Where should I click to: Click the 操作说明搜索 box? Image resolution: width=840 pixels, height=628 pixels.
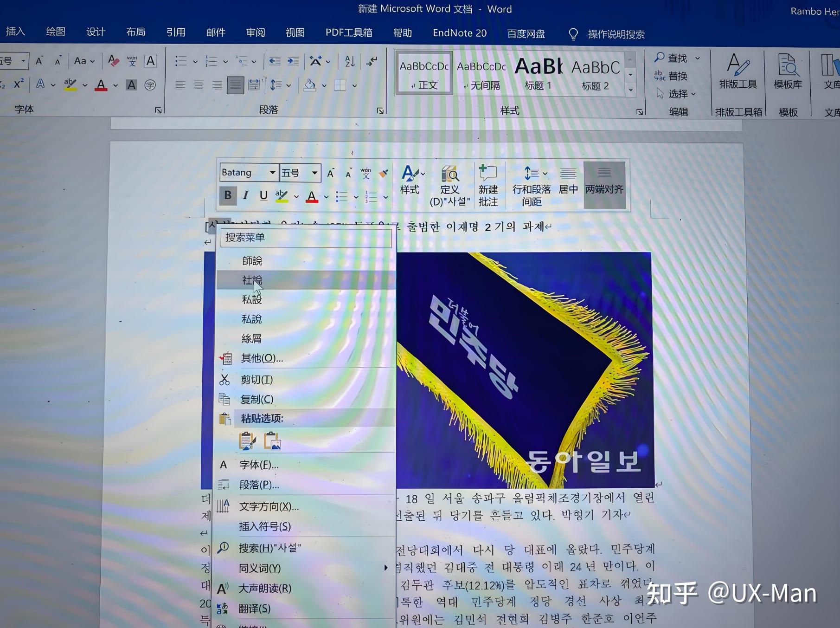[x=607, y=34]
